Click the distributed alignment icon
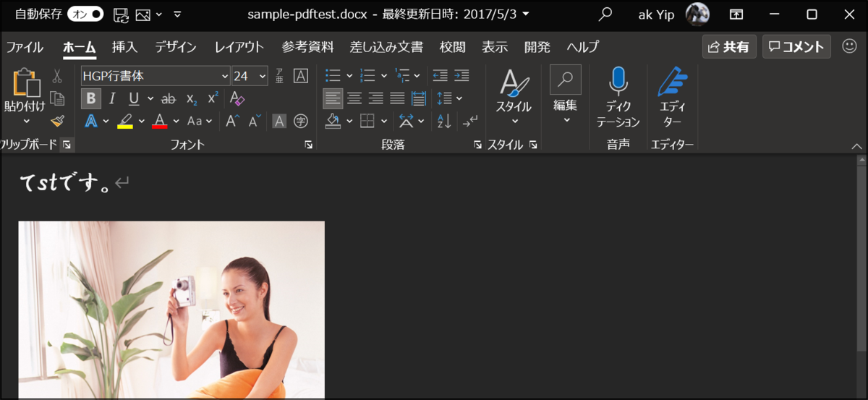The height and width of the screenshot is (400, 868). [x=419, y=98]
